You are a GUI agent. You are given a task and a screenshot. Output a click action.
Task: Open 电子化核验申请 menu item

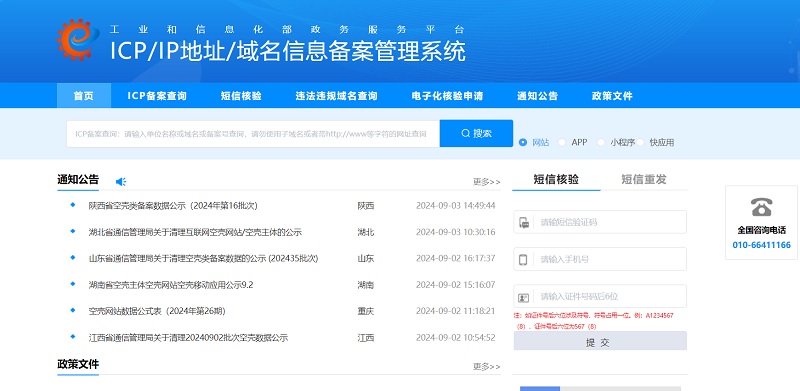[447, 95]
